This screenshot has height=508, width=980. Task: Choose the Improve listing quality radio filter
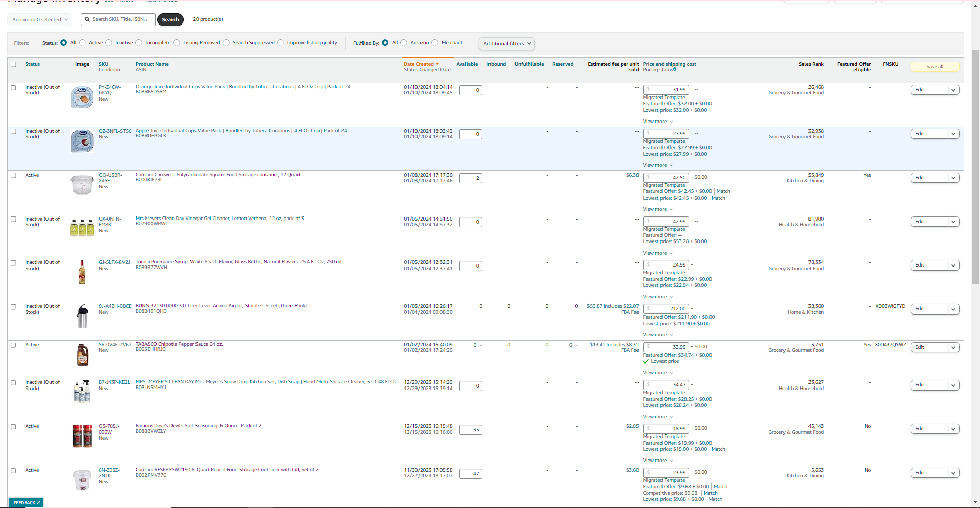(x=281, y=43)
